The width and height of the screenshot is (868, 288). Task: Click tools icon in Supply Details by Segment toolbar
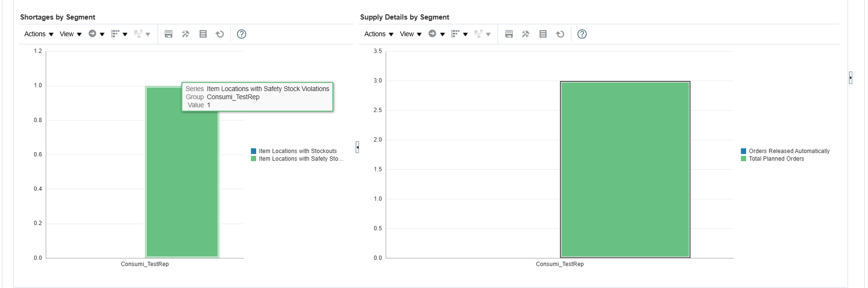[x=526, y=34]
